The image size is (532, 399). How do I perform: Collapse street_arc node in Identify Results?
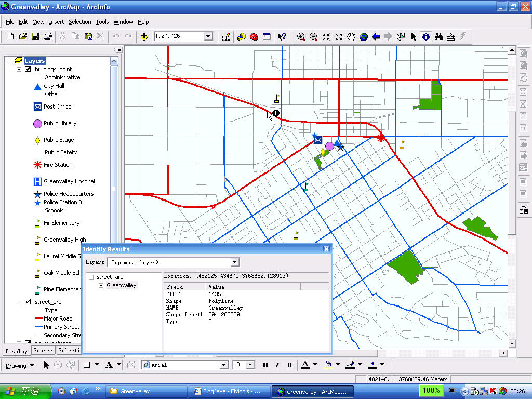pos(91,277)
